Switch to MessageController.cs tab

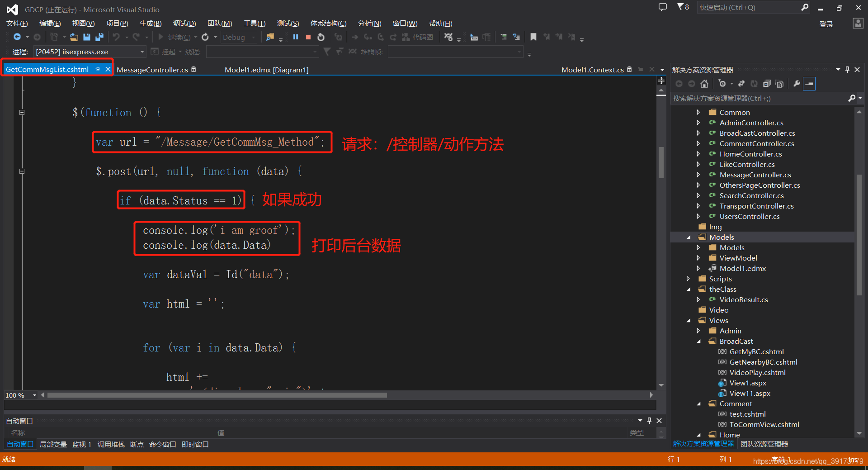coord(152,70)
